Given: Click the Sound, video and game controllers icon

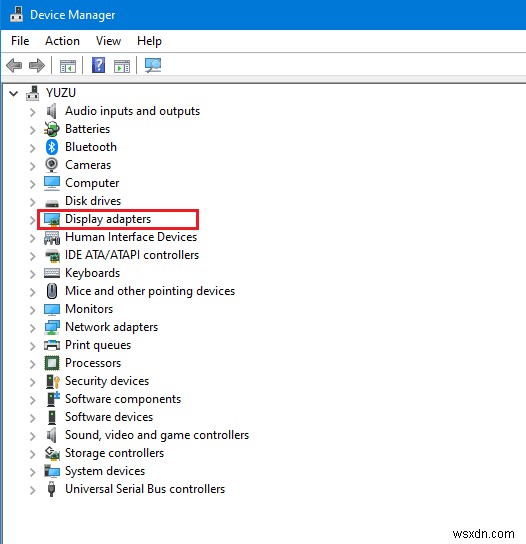Looking at the screenshot, I should (52, 435).
